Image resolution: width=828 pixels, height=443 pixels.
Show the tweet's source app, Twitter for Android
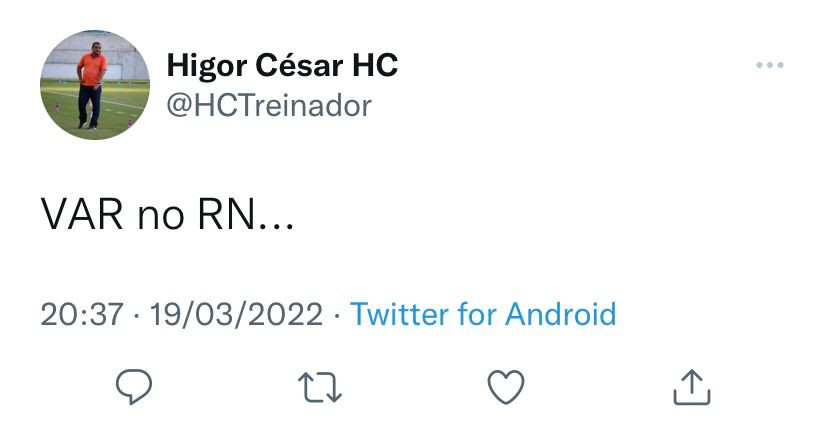[483, 314]
